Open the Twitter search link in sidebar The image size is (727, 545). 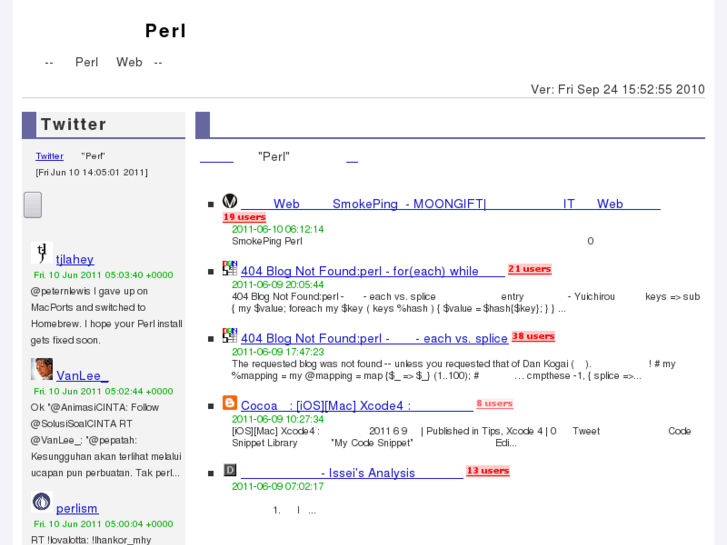(49, 156)
